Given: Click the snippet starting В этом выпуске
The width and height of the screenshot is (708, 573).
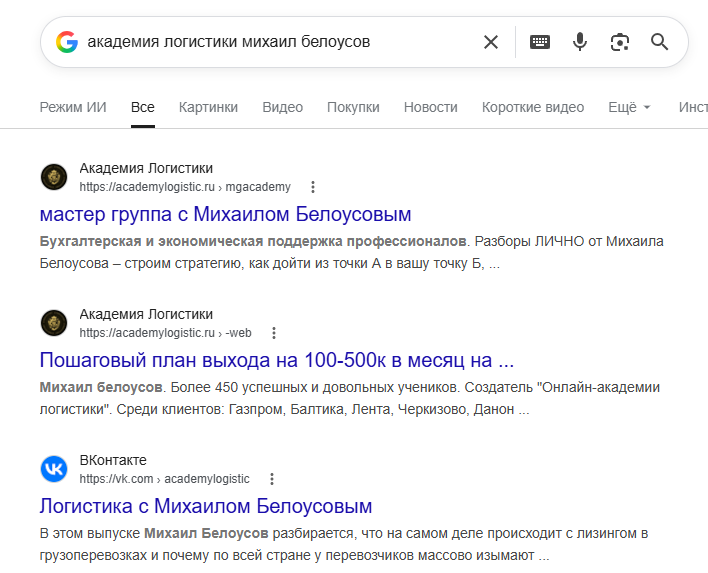Looking at the screenshot, I should [344, 544].
